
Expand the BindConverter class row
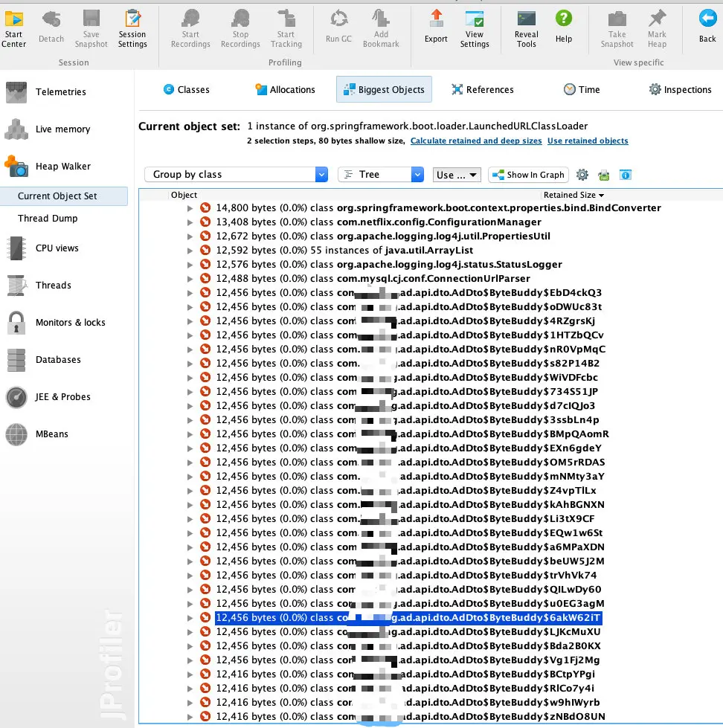tap(190, 208)
